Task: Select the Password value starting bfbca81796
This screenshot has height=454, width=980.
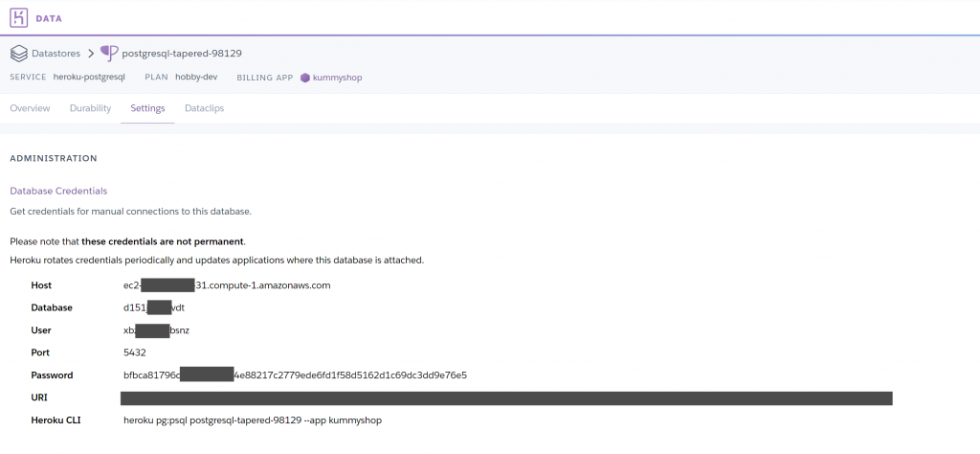Action: [x=295, y=375]
